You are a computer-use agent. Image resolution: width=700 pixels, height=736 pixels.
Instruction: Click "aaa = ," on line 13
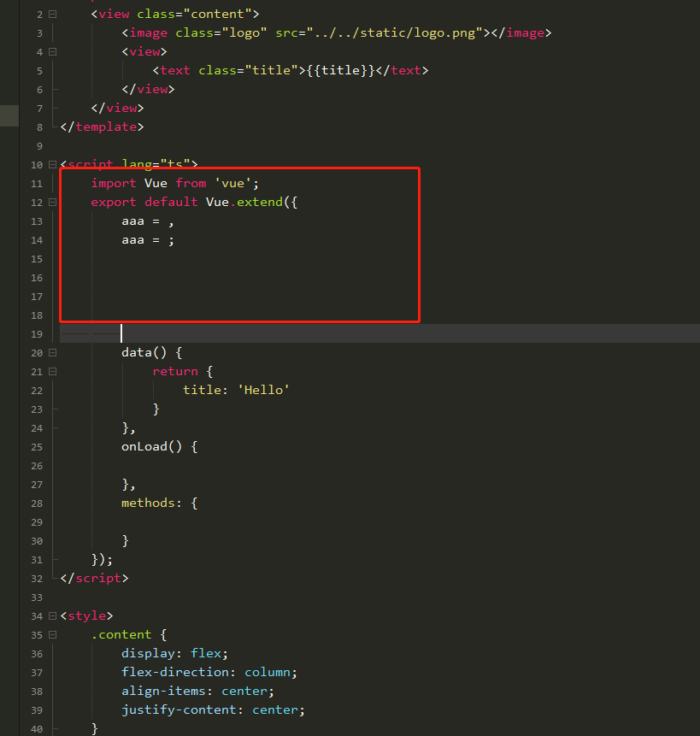pos(148,221)
